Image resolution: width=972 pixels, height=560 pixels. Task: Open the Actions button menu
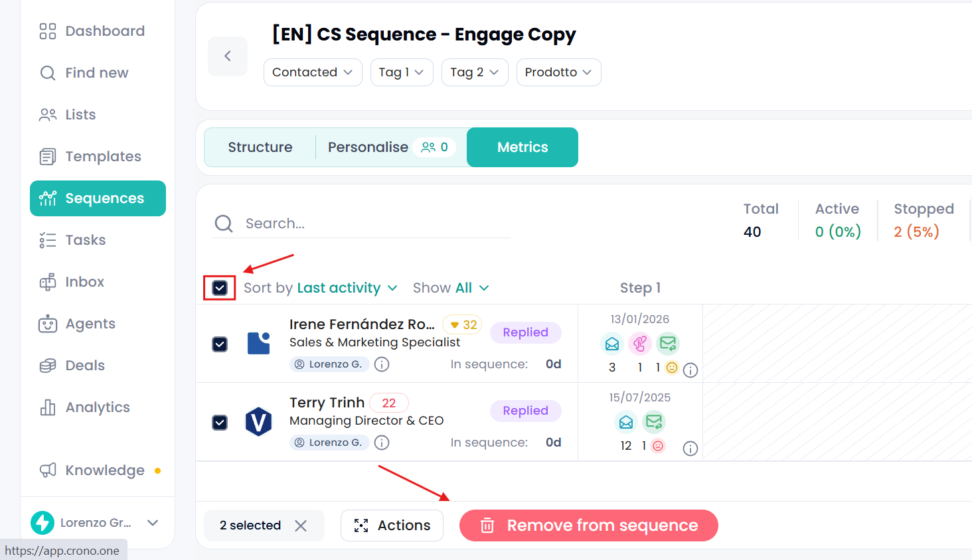point(392,525)
